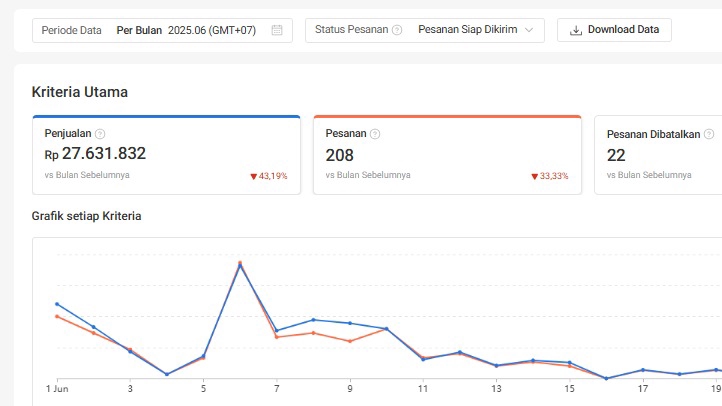The width and height of the screenshot is (722, 406).
Task: Click the question mark icon next to Penjualan
Action: (99, 133)
